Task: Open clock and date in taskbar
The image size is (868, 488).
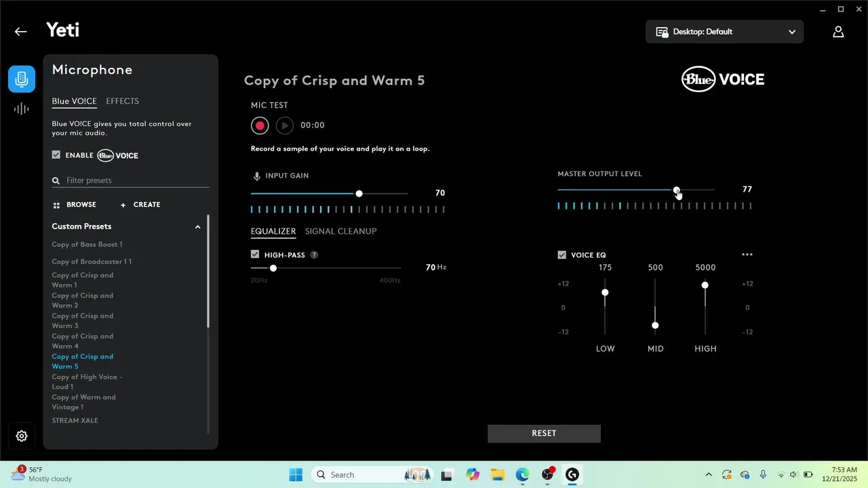Action: 839,474
